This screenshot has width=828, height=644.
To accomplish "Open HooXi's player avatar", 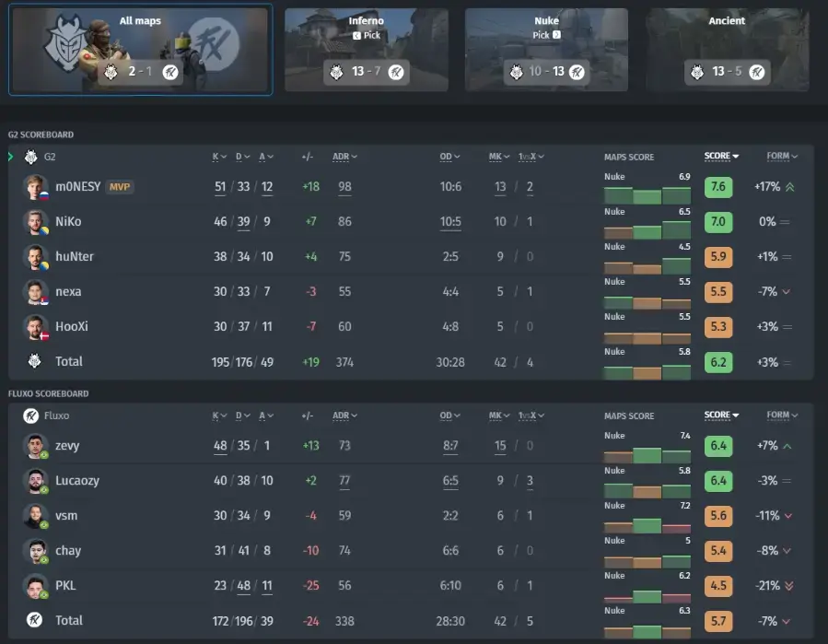I will pyautogui.click(x=35, y=326).
